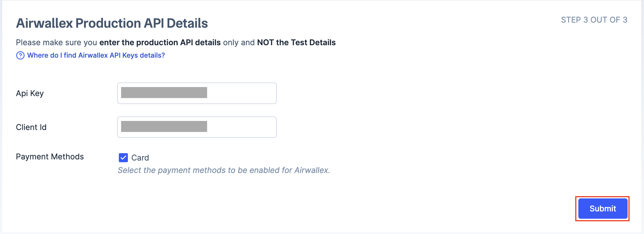
Task: Click the bold 'enter the production API details' text
Action: 160,42
